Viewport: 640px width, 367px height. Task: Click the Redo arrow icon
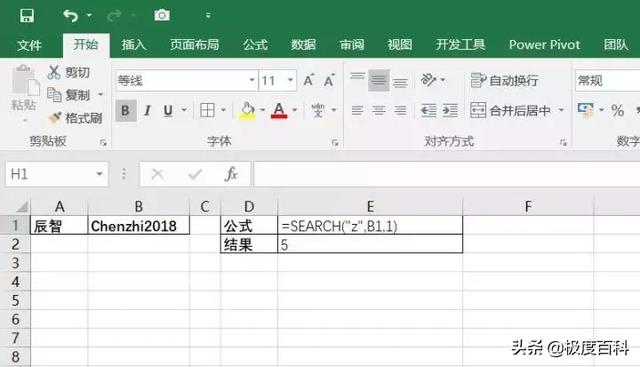click(x=114, y=16)
